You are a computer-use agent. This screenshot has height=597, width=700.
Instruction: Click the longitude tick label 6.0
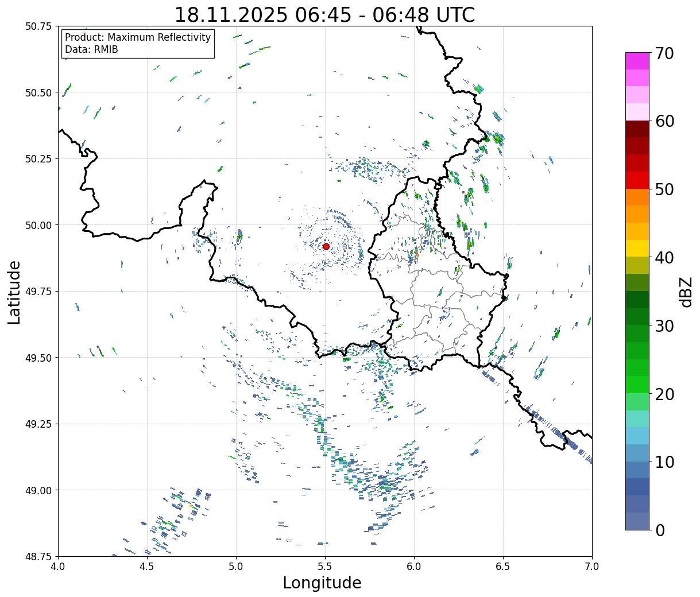tap(414, 567)
